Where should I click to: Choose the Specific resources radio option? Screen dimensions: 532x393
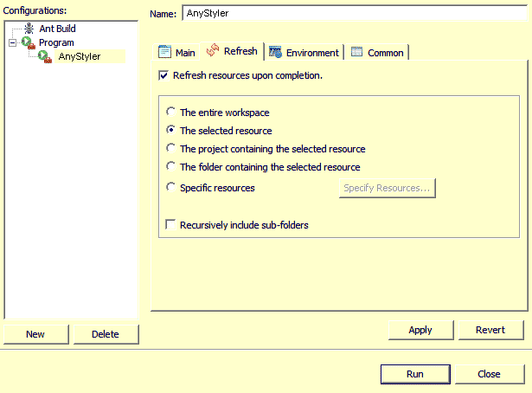point(171,188)
